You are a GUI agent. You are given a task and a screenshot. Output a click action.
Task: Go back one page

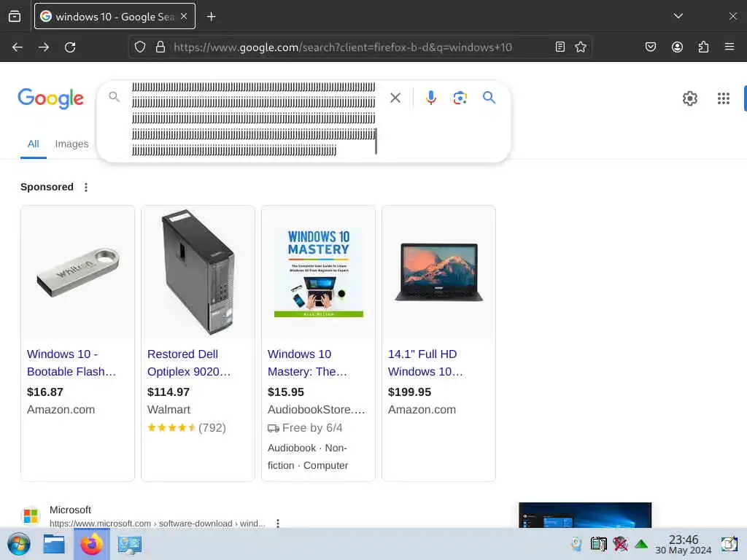(18, 47)
